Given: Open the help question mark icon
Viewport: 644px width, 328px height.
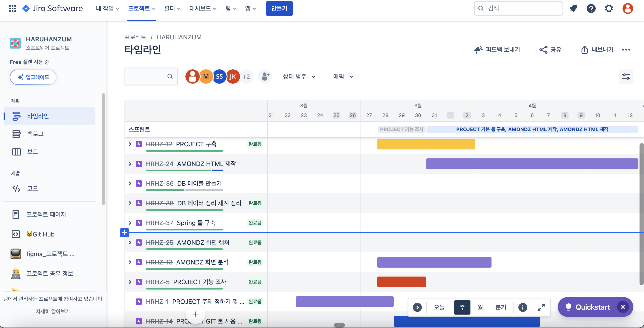Looking at the screenshot, I should [x=591, y=8].
